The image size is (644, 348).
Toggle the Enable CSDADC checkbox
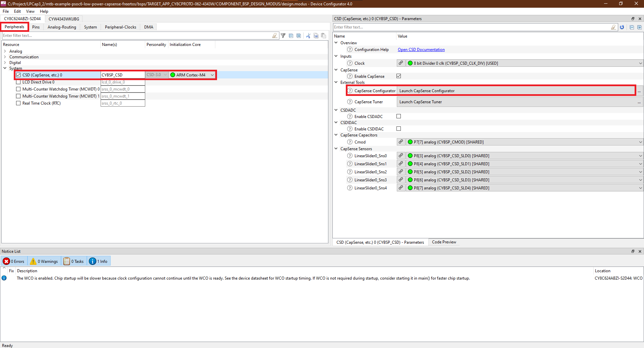click(399, 116)
